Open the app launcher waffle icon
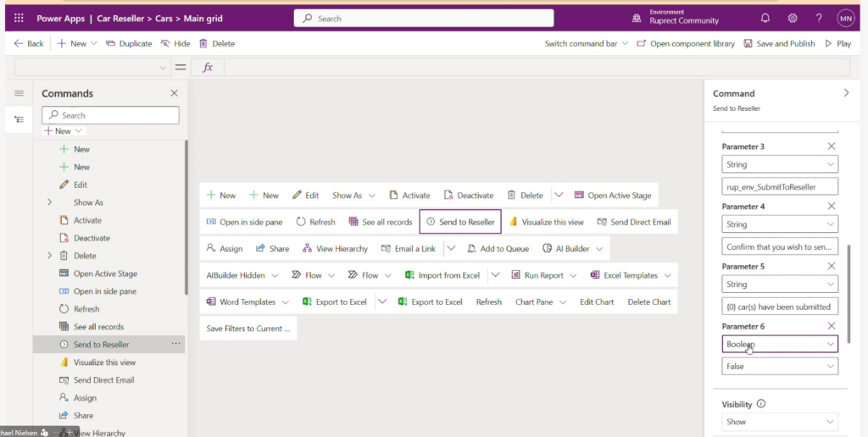Image resolution: width=868 pixels, height=437 pixels. pos(18,18)
